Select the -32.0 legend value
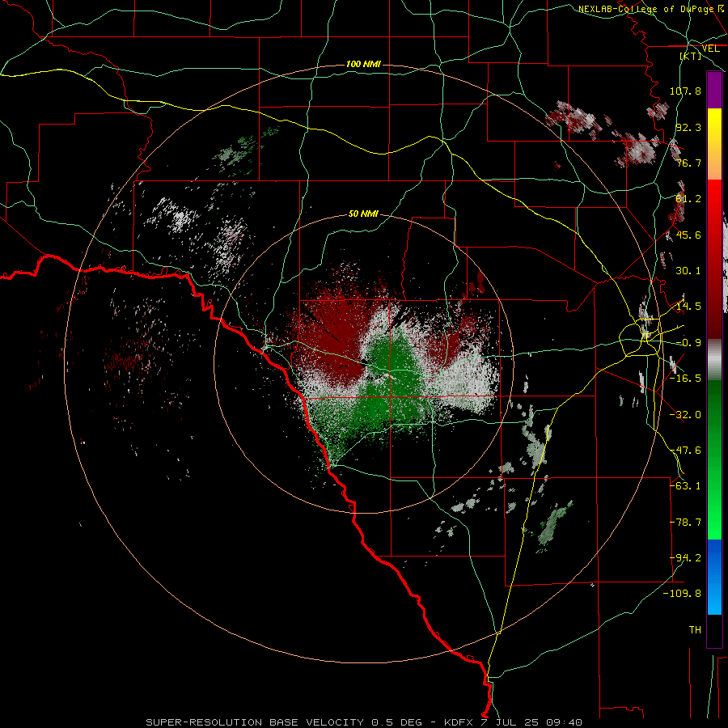 click(685, 415)
